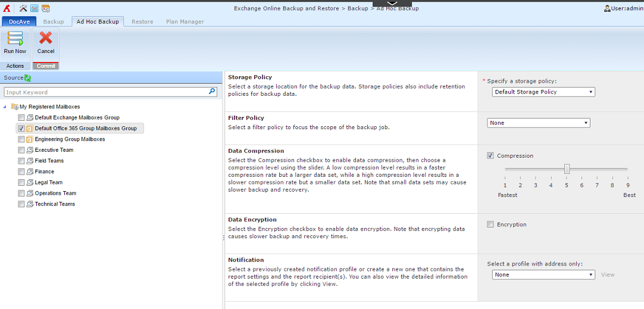Click the Engineering Group Mailboxes orange icon
This screenshot has width=644, height=309.
[30, 139]
